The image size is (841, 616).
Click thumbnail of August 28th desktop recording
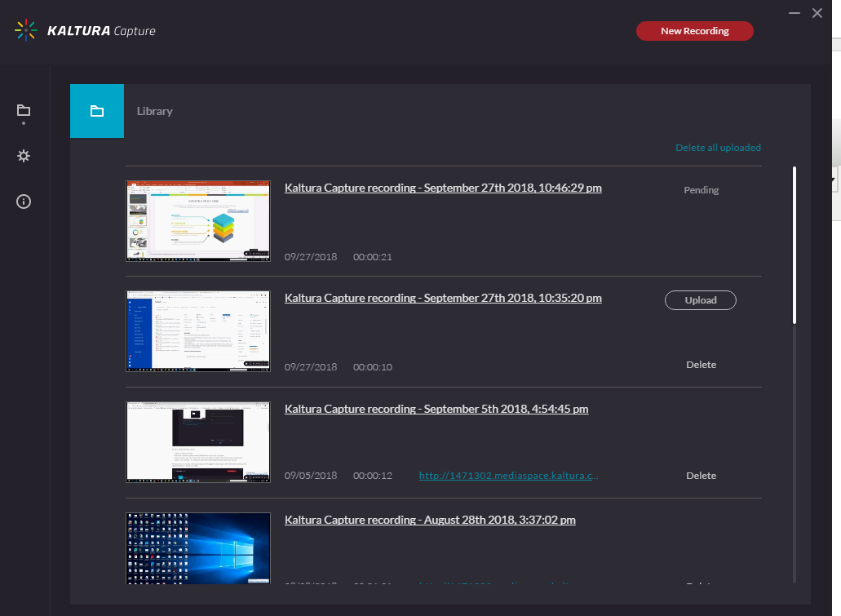[198, 548]
